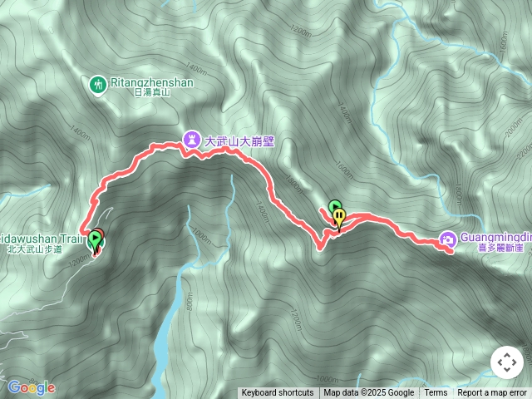Open Keyboard shortcuts
The image size is (532, 399).
pos(278,393)
